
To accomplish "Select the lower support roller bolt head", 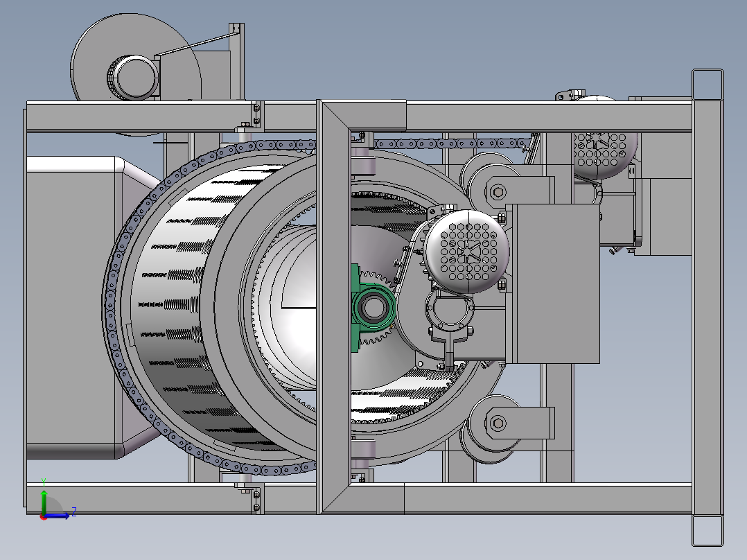I will pos(498,423).
